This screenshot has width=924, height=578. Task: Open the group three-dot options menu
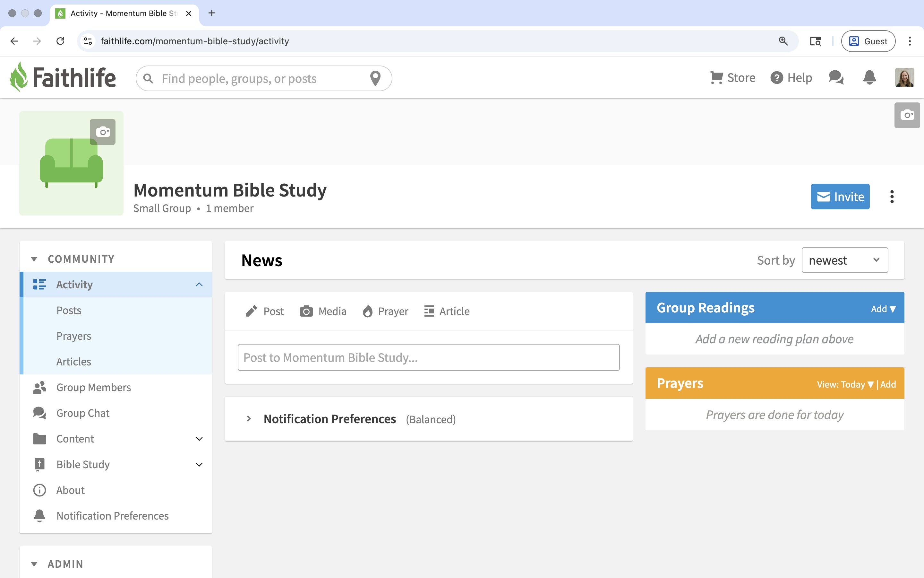[x=892, y=197]
